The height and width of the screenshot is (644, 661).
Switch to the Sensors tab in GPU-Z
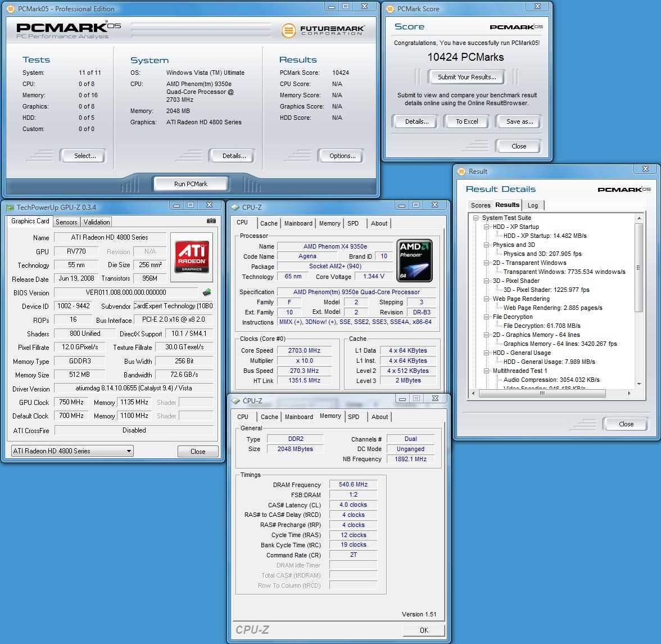(x=66, y=222)
